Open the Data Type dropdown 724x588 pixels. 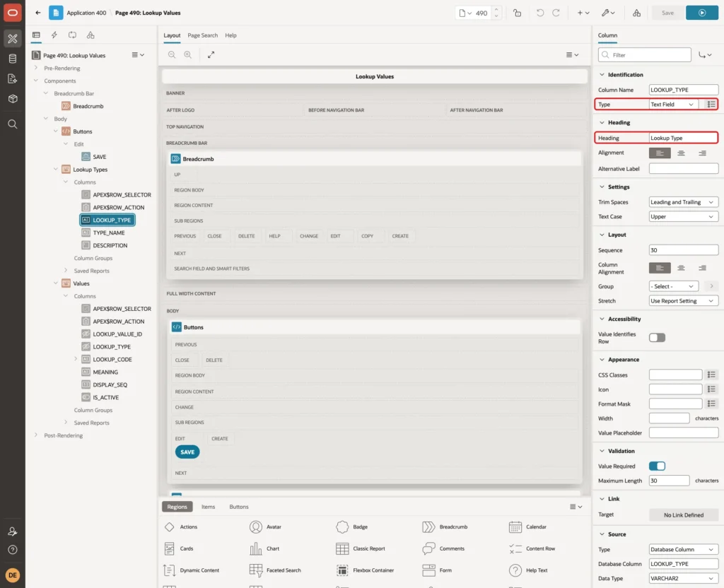click(x=684, y=578)
